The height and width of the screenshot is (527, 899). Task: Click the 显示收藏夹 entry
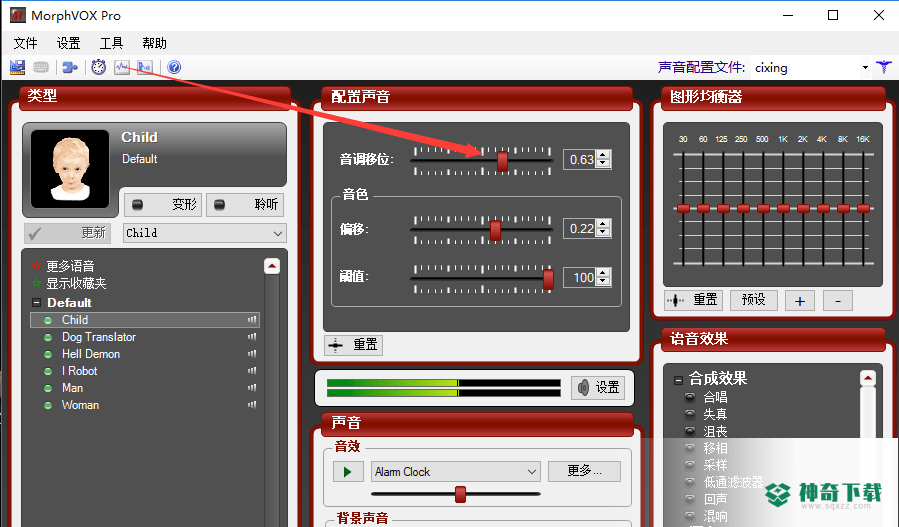(x=76, y=283)
